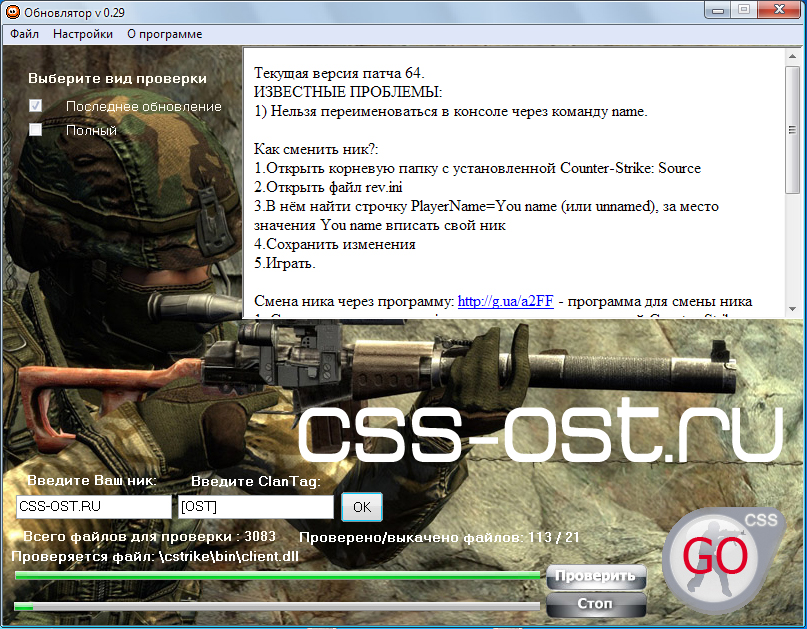Click the line '2.Открыть файл rev.ini'
This screenshot has height=629, width=807.
click(328, 187)
